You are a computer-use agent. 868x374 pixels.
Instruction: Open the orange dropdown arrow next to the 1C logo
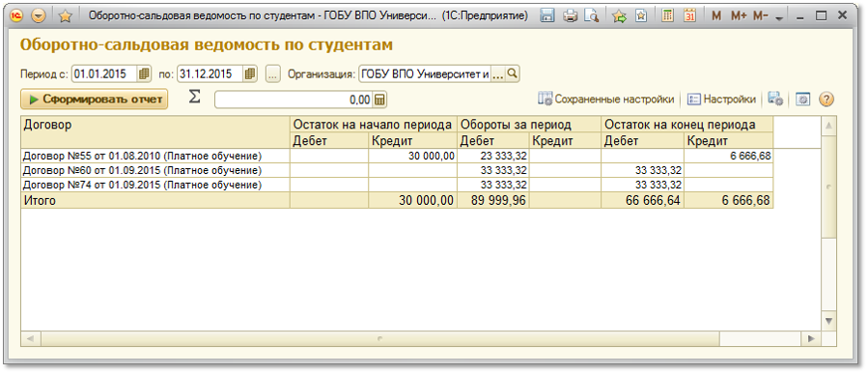pyautogui.click(x=39, y=16)
